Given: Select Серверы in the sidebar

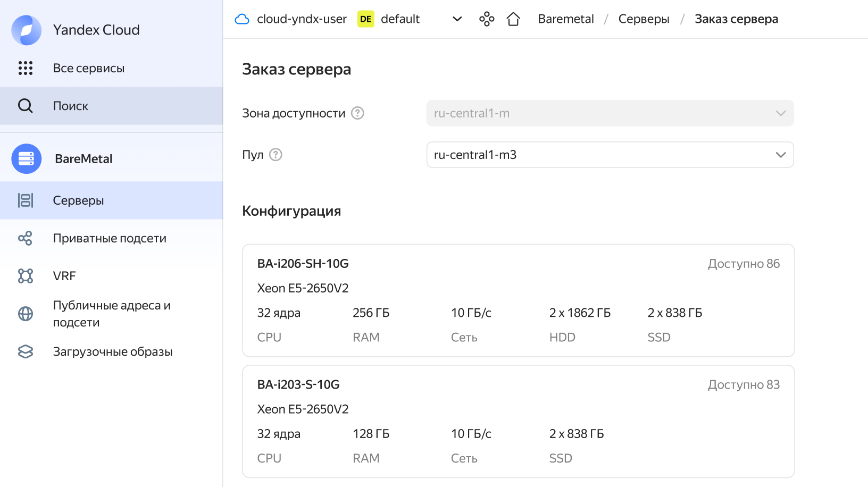Looking at the screenshot, I should click(x=111, y=200).
